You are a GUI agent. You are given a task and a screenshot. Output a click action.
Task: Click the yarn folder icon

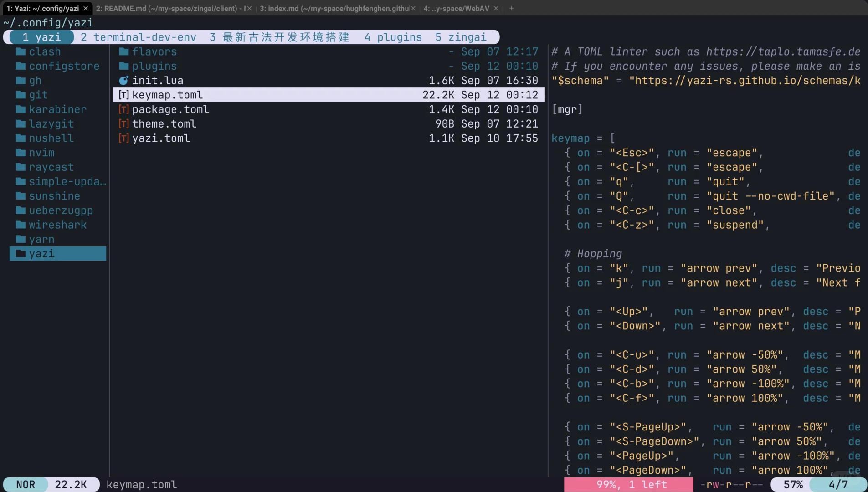tap(21, 239)
